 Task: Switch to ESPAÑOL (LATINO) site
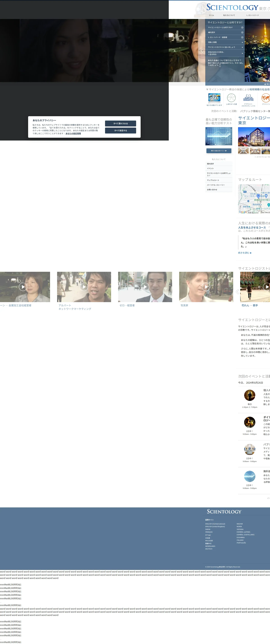tap(243, 532)
